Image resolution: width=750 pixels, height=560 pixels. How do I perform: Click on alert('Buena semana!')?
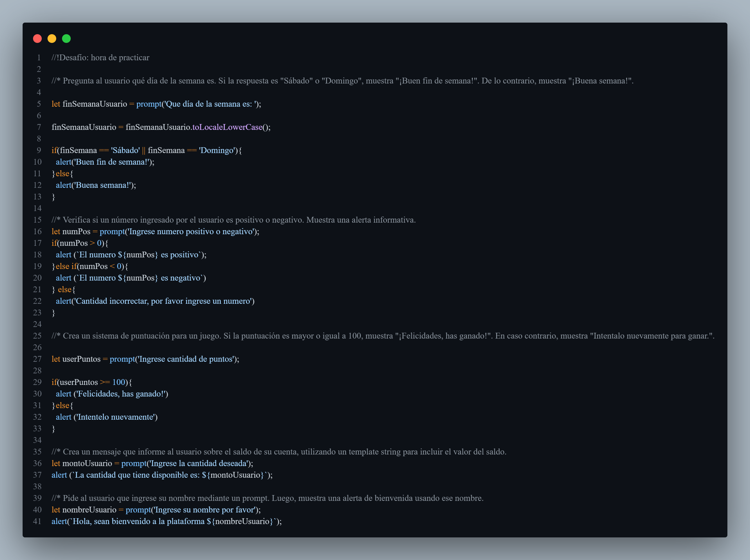pos(96,185)
